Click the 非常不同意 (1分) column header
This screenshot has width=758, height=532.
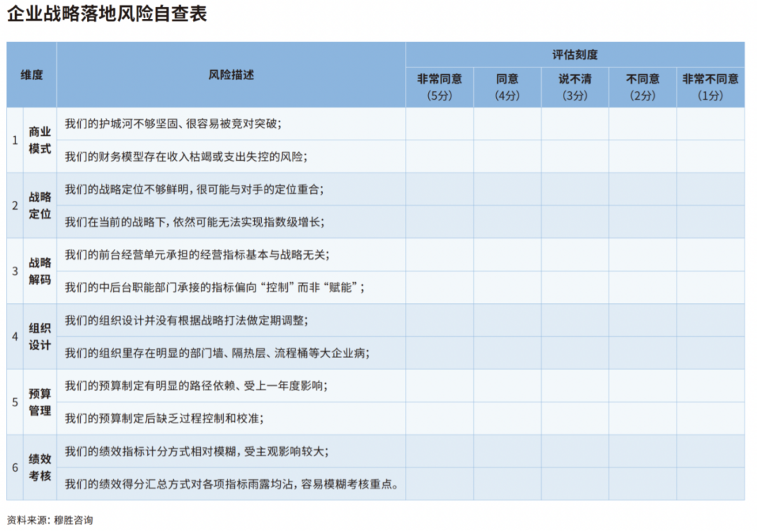click(710, 87)
